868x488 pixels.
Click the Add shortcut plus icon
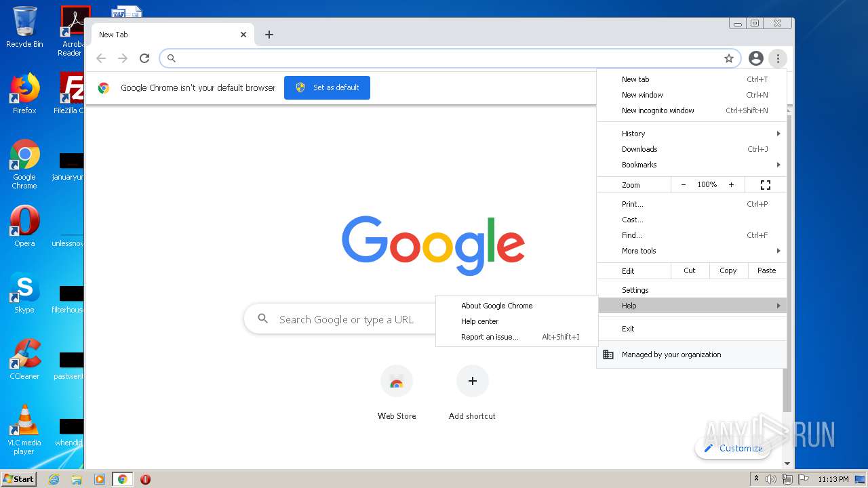pyautogui.click(x=473, y=381)
